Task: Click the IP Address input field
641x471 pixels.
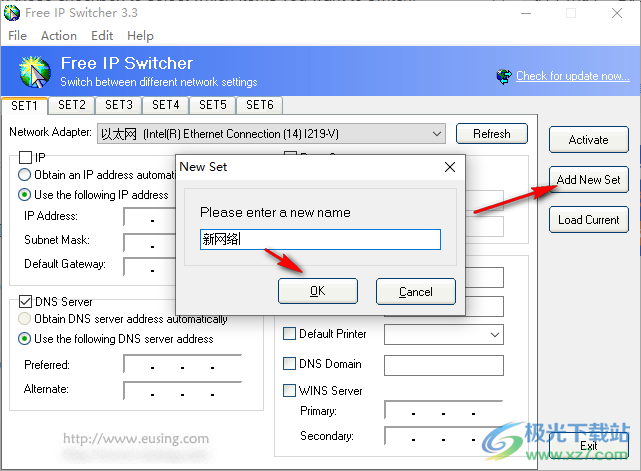Action: (x=150, y=217)
